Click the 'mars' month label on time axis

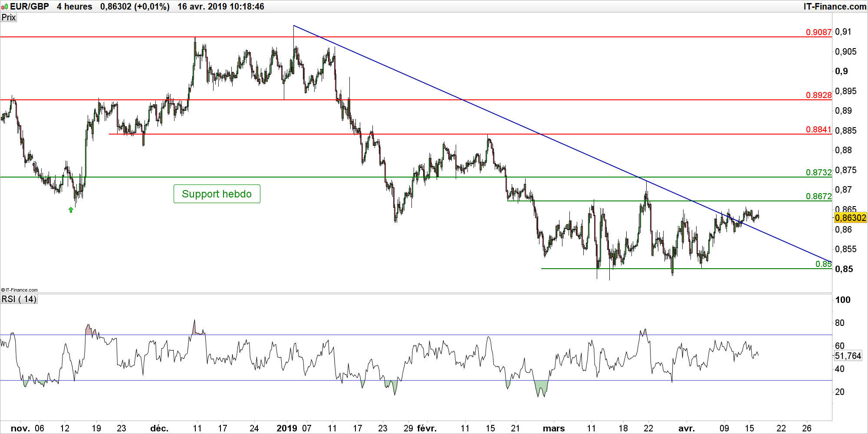point(554,428)
